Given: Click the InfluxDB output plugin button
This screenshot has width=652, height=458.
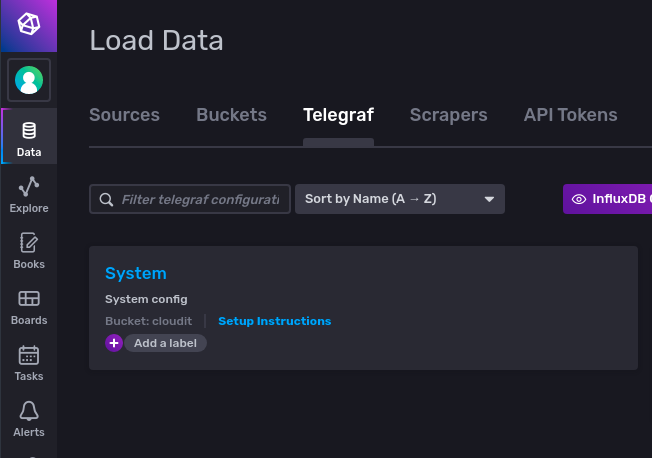Looking at the screenshot, I should pyautogui.click(x=608, y=199).
